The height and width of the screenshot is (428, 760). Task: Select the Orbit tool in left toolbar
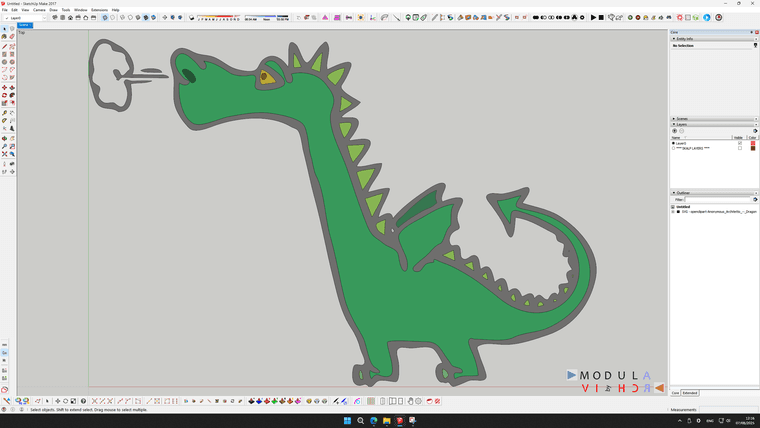[x=4, y=139]
